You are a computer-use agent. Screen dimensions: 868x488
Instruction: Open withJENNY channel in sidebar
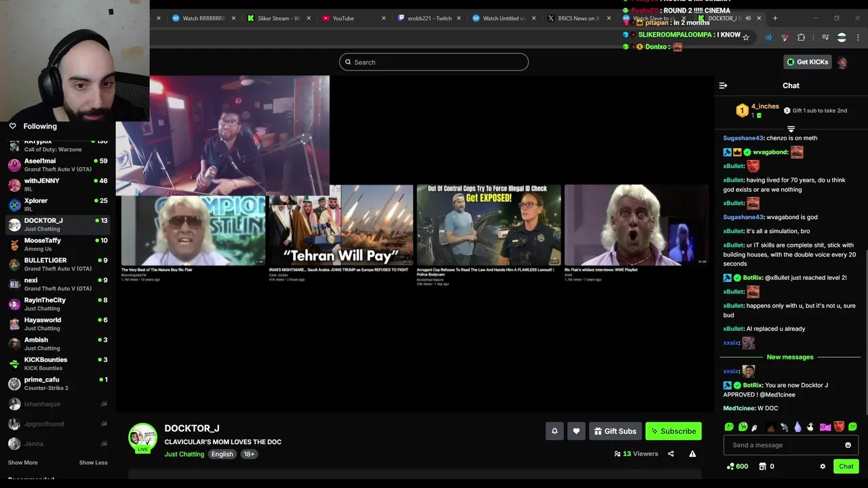[x=58, y=184]
